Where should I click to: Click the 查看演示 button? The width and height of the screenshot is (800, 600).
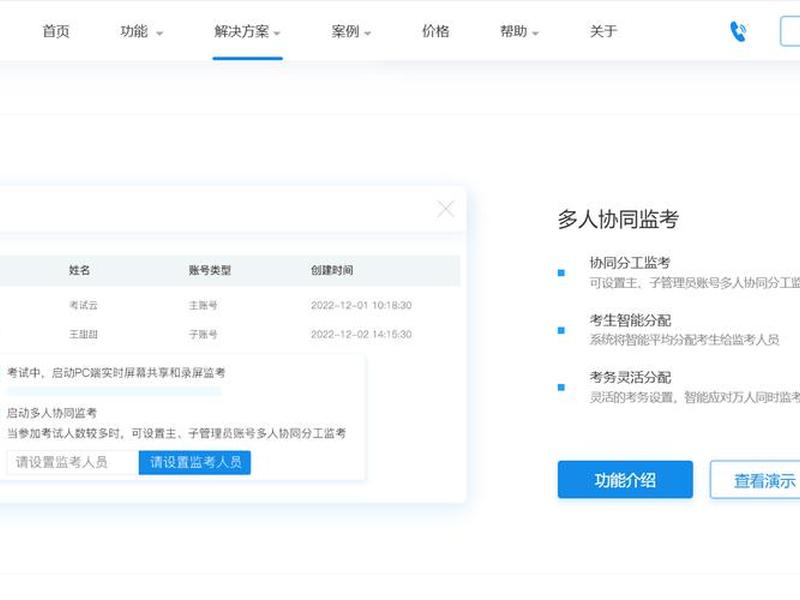(755, 480)
